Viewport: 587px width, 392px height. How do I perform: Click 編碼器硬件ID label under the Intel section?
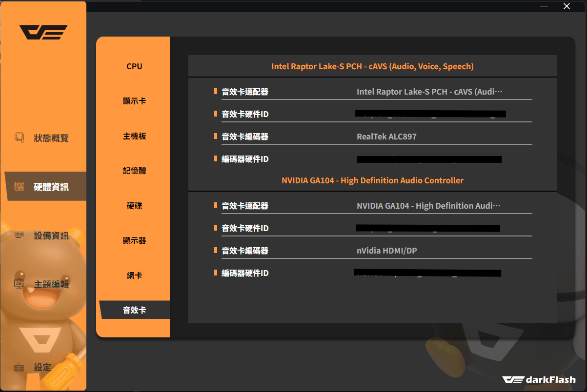(245, 159)
